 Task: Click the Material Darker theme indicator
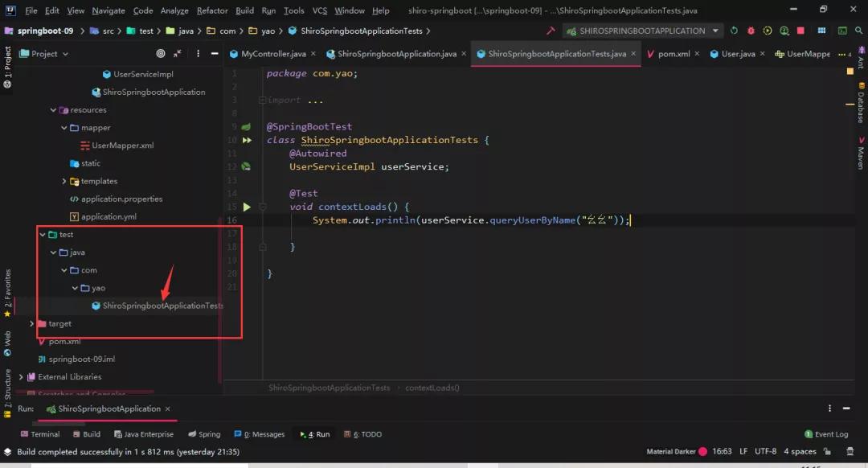pos(677,452)
